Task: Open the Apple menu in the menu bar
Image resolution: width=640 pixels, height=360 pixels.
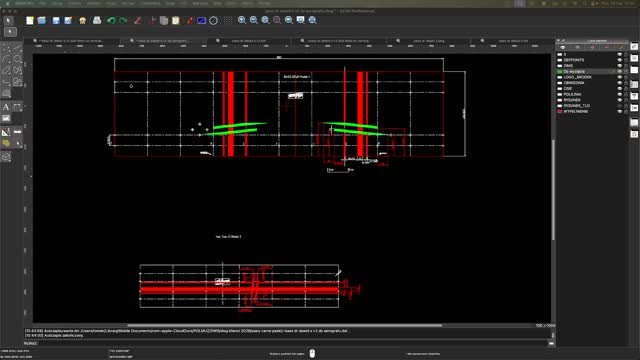Action: pos(7,3)
